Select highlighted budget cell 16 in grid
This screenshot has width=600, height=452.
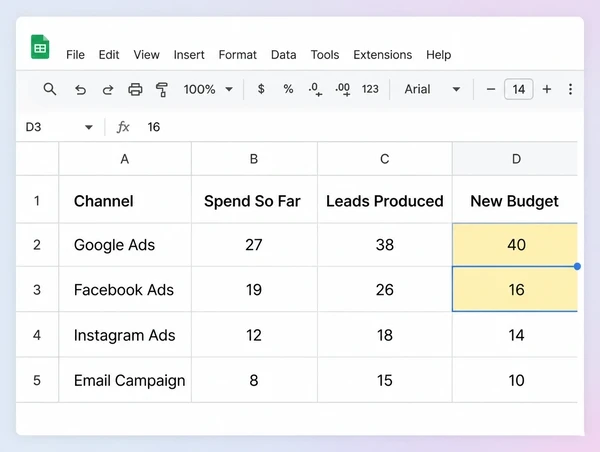(515, 289)
